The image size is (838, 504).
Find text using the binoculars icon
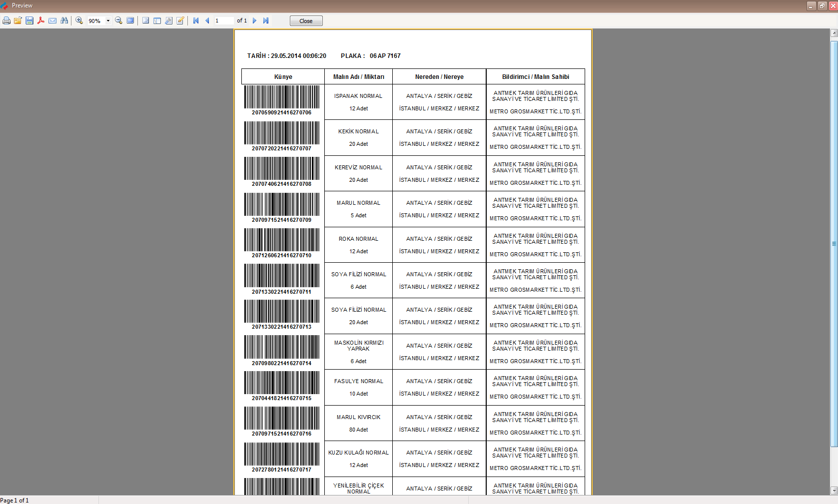click(x=64, y=20)
